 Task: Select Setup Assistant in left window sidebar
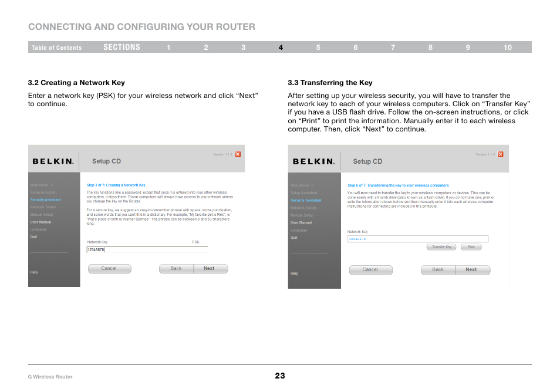(43, 192)
